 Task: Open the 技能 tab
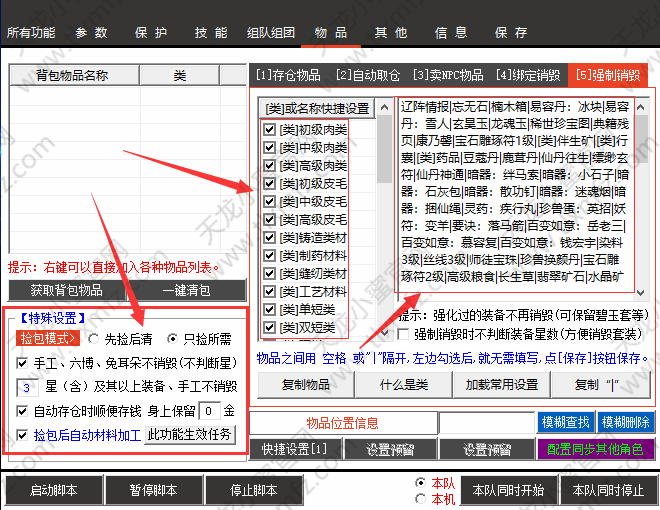(211, 32)
